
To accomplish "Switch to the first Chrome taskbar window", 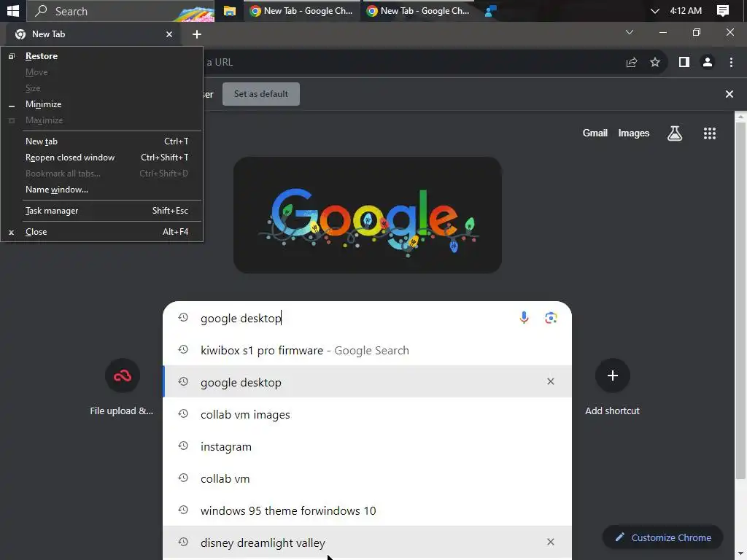I will pos(301,10).
